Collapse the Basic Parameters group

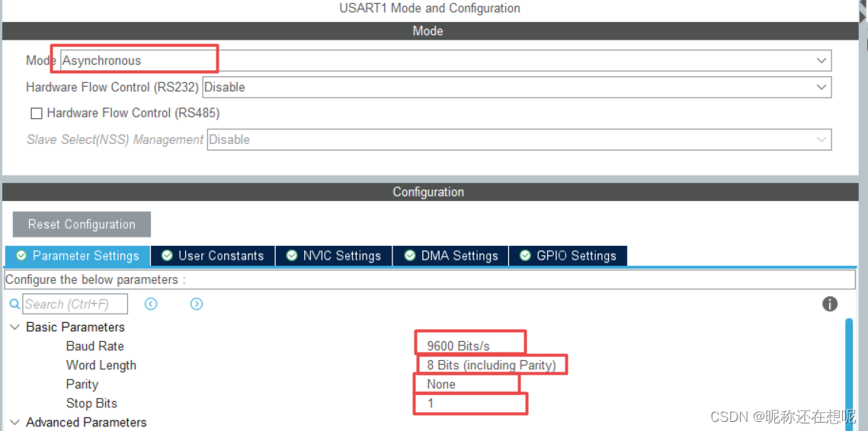point(15,327)
